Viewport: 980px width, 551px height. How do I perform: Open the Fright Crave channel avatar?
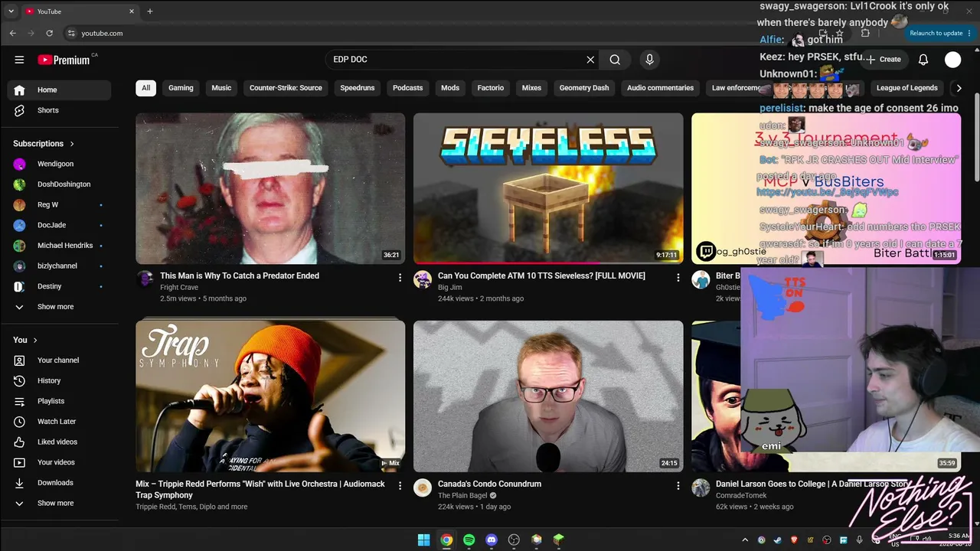coord(145,279)
